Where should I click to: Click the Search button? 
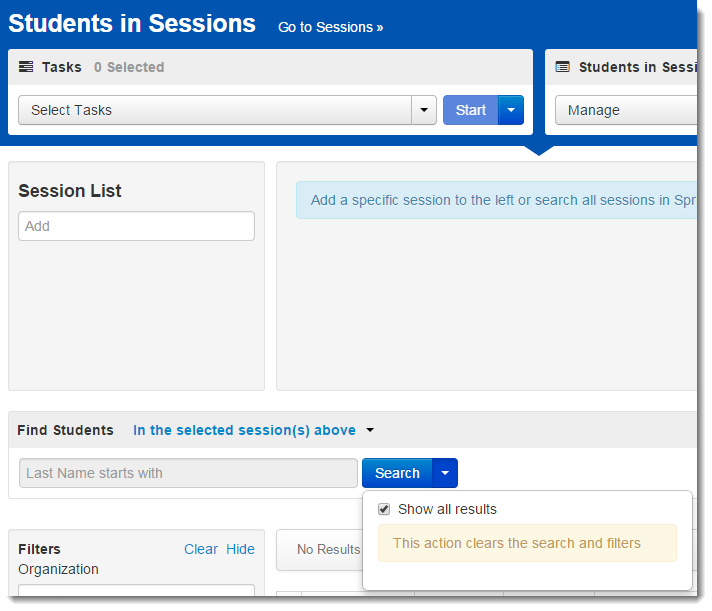(397, 473)
